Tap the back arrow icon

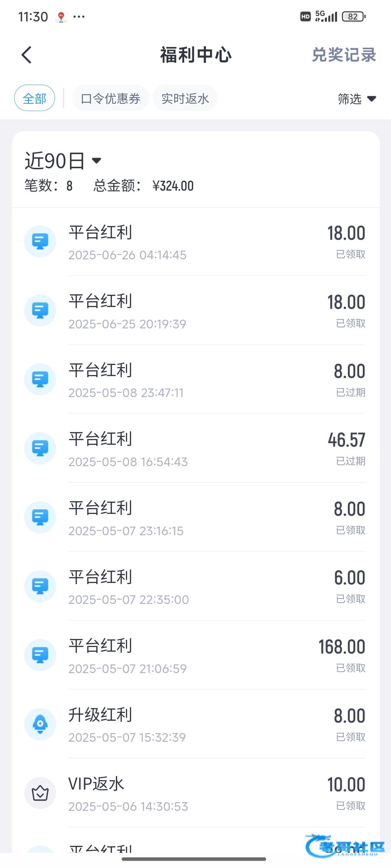(x=26, y=55)
